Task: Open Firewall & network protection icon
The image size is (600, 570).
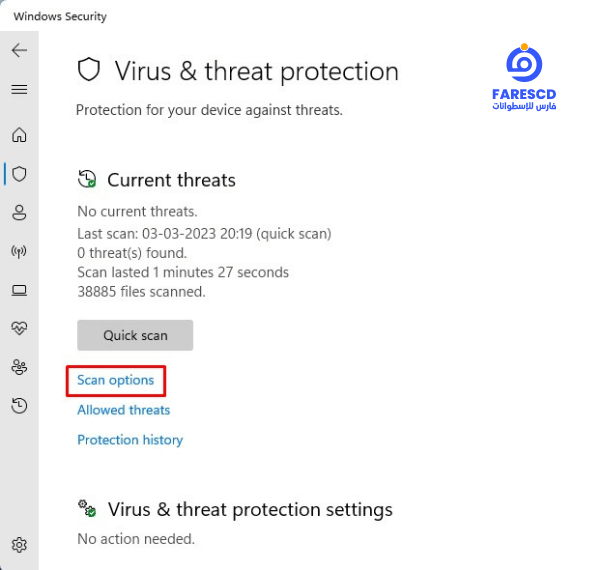Action: pyautogui.click(x=19, y=252)
